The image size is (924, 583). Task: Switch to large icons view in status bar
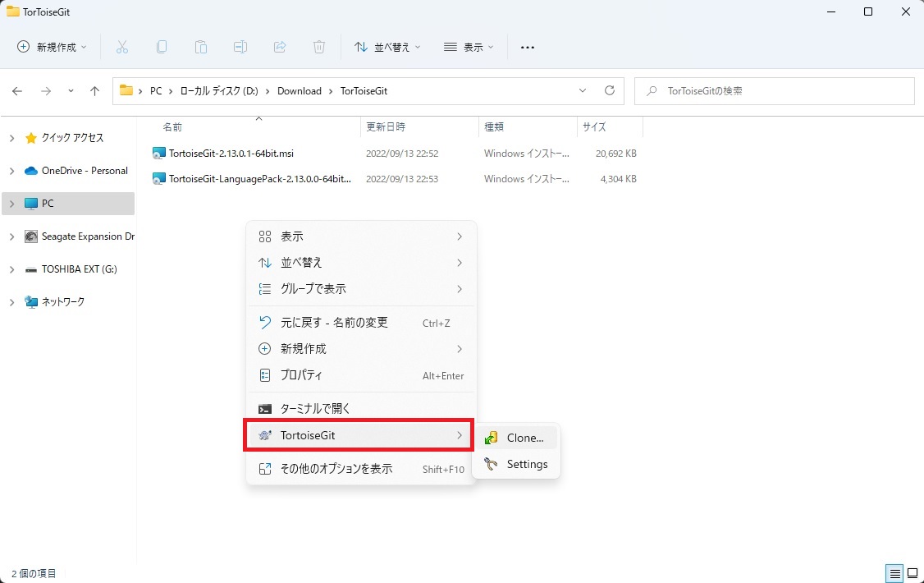[x=913, y=573]
